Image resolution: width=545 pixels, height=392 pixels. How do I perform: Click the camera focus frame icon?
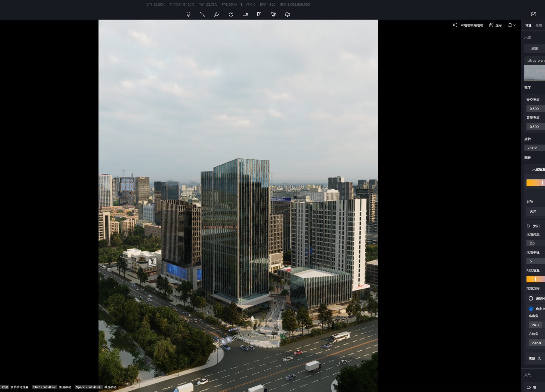(455, 25)
